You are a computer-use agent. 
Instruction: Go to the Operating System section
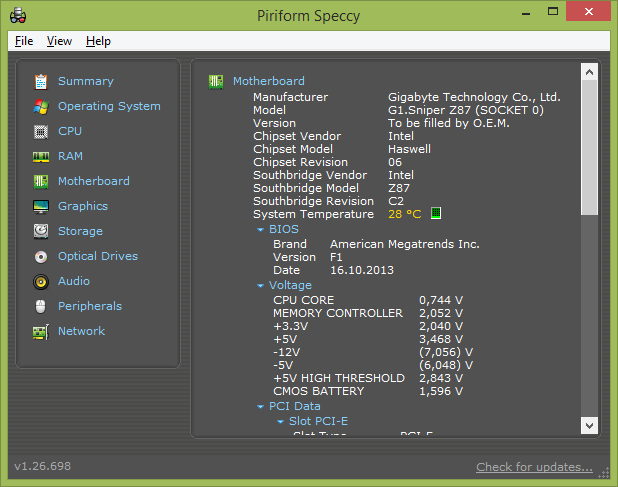[109, 106]
